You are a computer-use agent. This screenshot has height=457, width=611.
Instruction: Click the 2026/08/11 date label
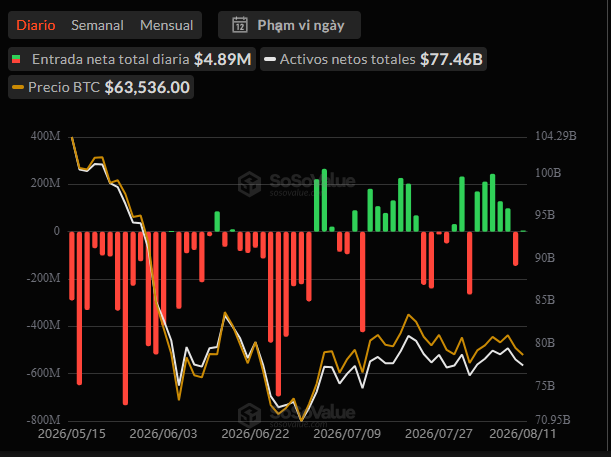pos(523,434)
